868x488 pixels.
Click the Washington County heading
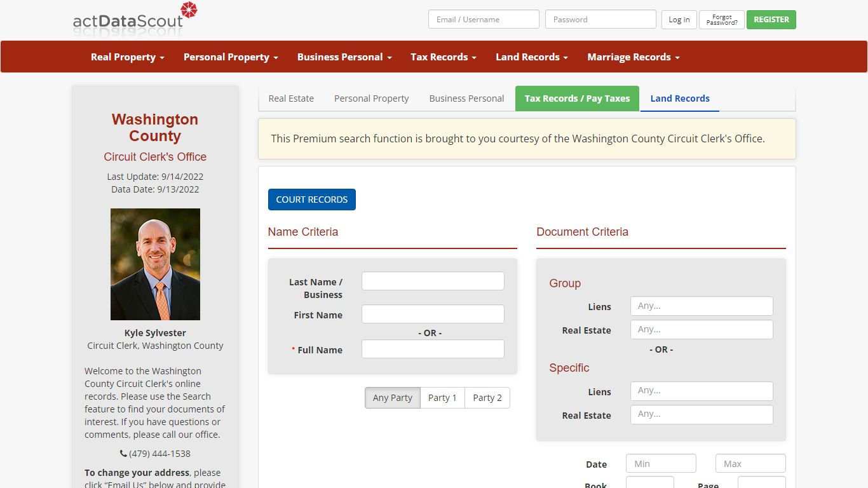[x=155, y=128]
